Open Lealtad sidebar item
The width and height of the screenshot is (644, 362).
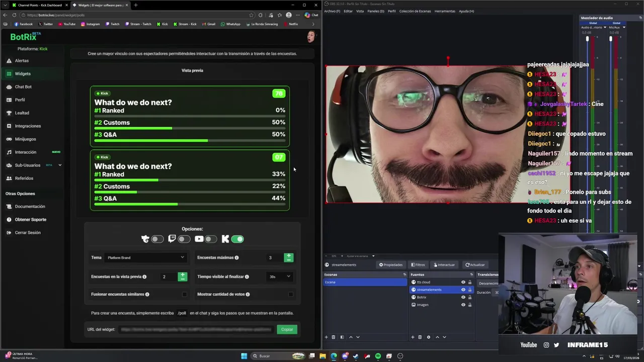22,113
